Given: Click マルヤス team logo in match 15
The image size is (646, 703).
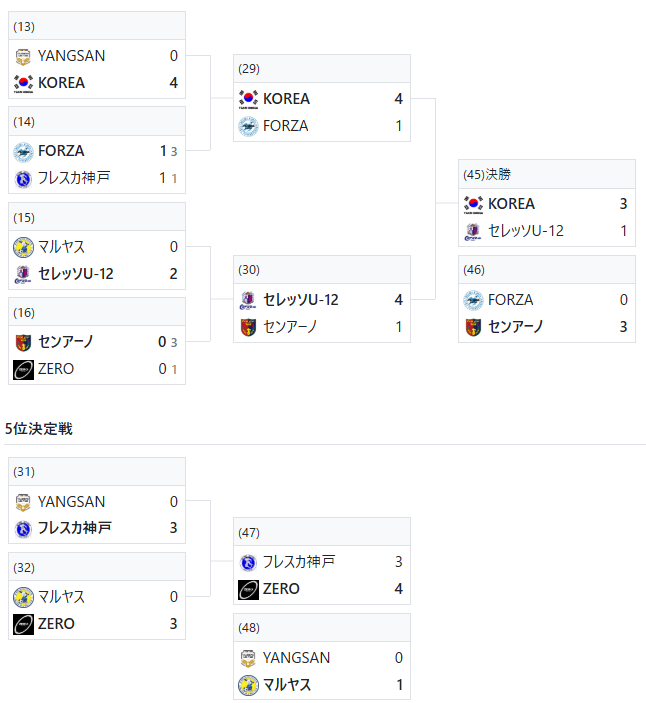Looking at the screenshot, I should pyautogui.click(x=23, y=247).
